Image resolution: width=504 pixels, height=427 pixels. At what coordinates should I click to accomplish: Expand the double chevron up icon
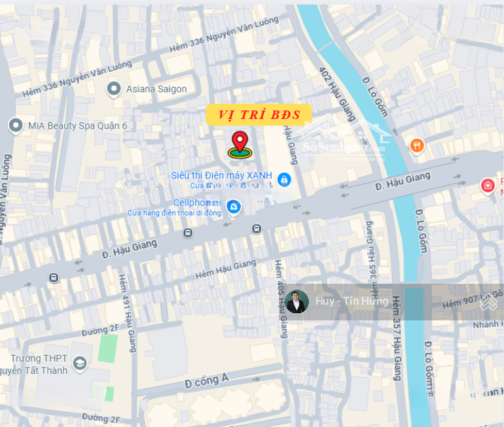click(488, 302)
